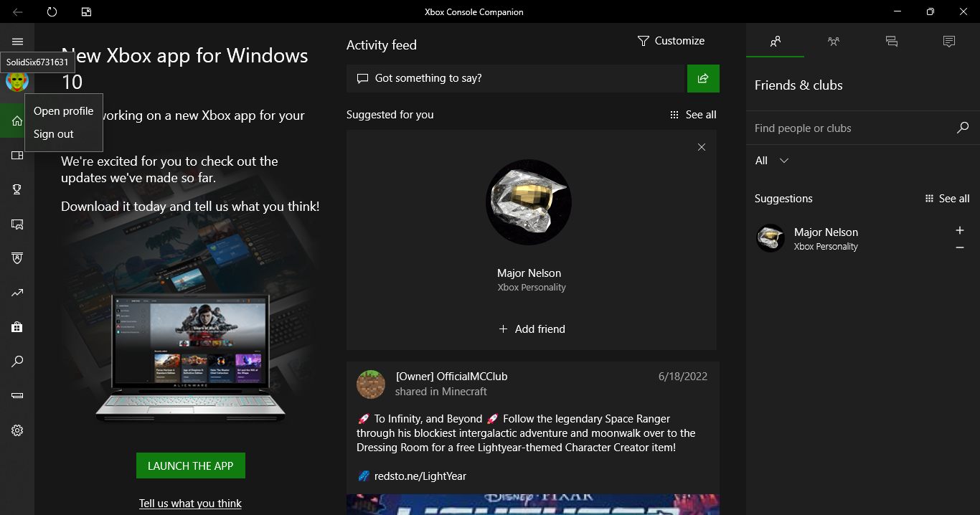Open Settings gear in sidebar
This screenshot has height=515, width=980.
click(x=17, y=430)
